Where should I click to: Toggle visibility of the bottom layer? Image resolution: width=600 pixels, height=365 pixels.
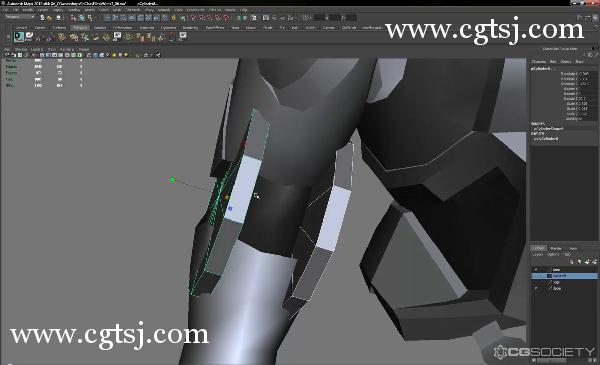pyautogui.click(x=536, y=288)
